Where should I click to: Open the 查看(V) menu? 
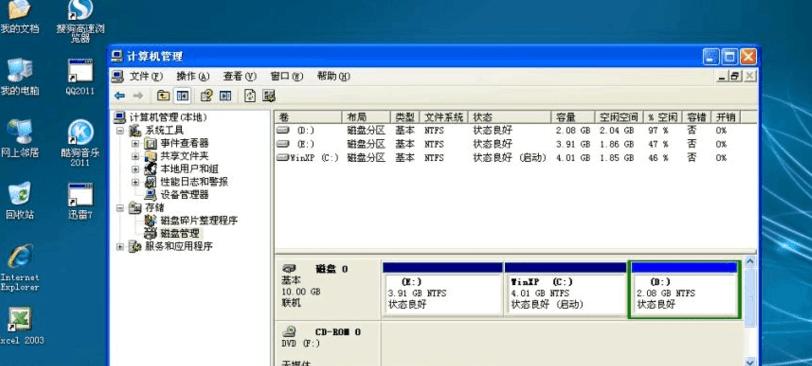coord(240,77)
